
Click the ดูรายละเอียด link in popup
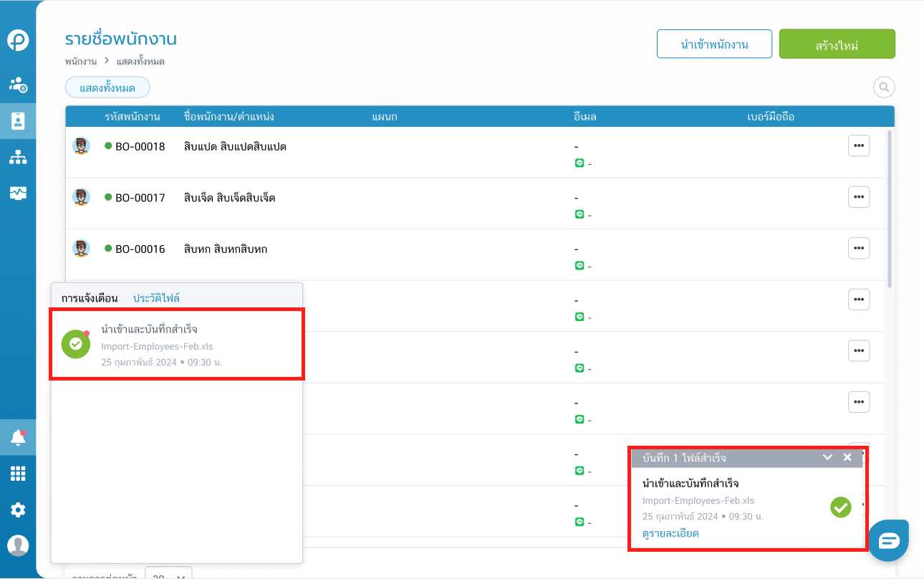pos(670,534)
